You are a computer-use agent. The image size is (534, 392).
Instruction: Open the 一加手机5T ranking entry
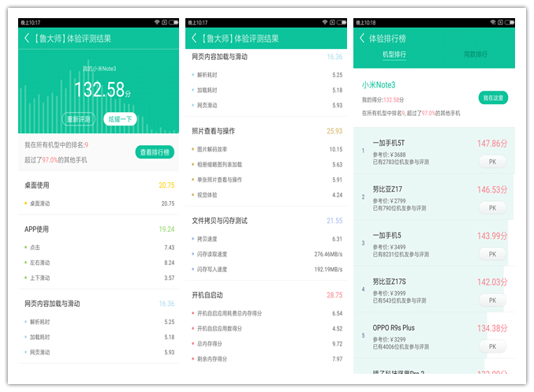pos(434,150)
